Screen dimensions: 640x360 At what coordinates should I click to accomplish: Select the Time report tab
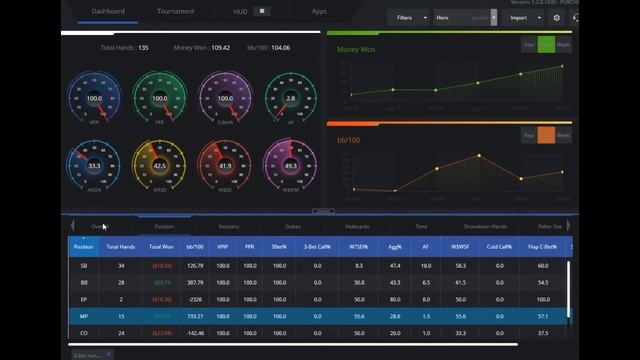point(421,227)
